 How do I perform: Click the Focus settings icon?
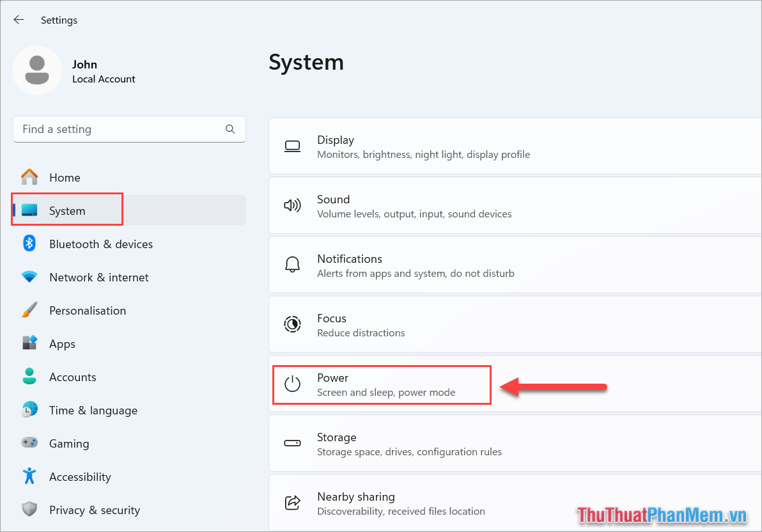click(x=292, y=324)
